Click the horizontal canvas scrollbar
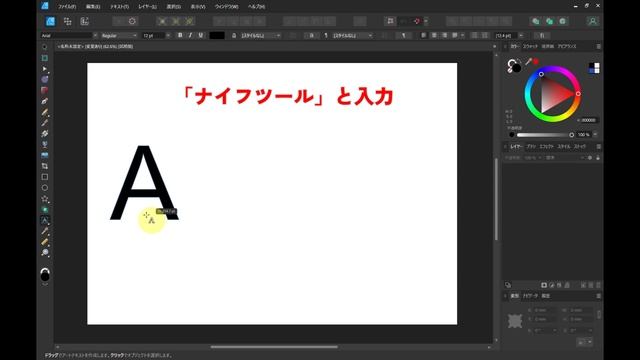 pos(274,347)
